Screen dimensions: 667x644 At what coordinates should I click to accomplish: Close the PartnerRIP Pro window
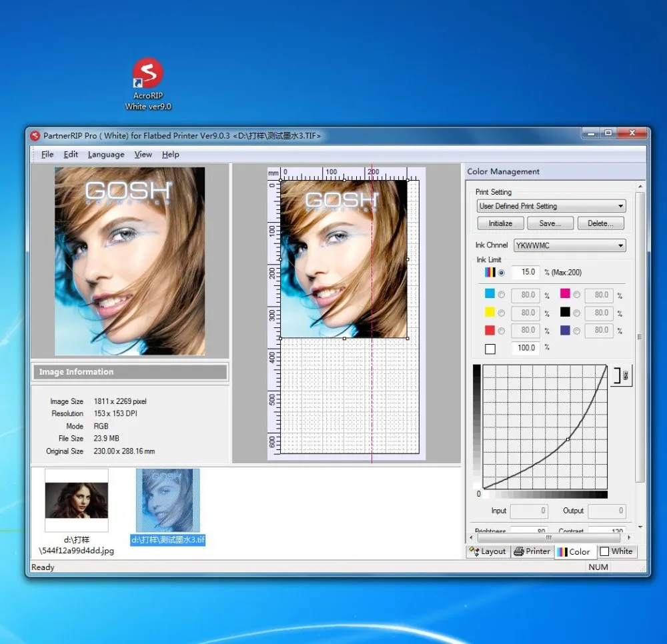point(632,133)
